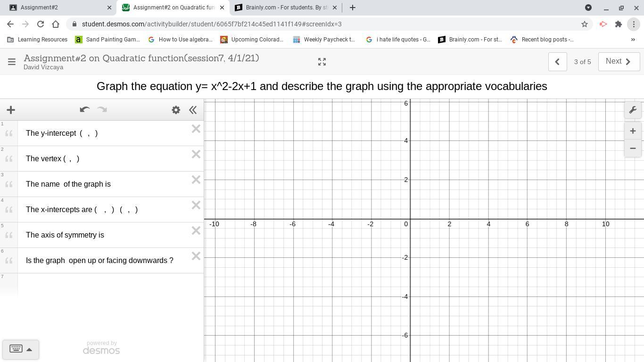
Task: Click into 'The axis of symmetry is' note
Action: 104,235
